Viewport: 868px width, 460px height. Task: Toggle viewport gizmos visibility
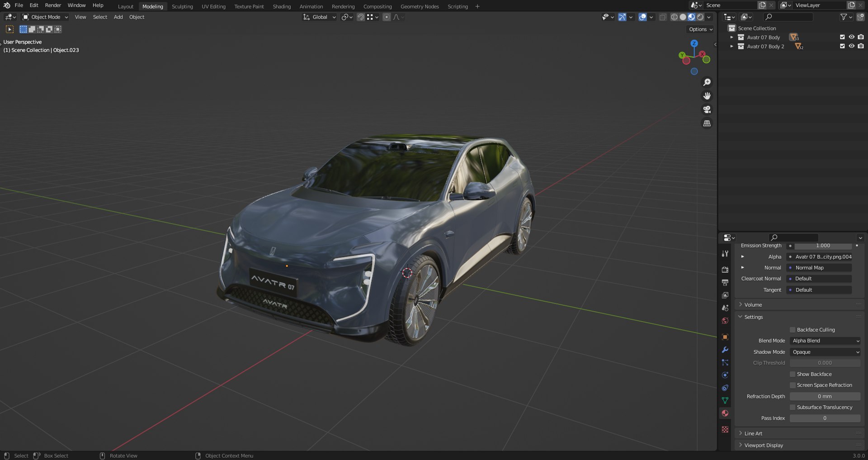coord(623,17)
